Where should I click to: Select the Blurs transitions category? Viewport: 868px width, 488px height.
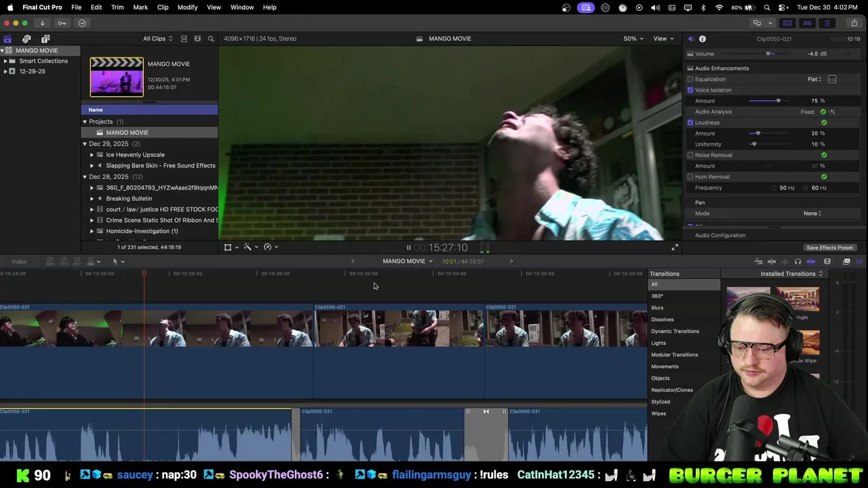pos(657,308)
